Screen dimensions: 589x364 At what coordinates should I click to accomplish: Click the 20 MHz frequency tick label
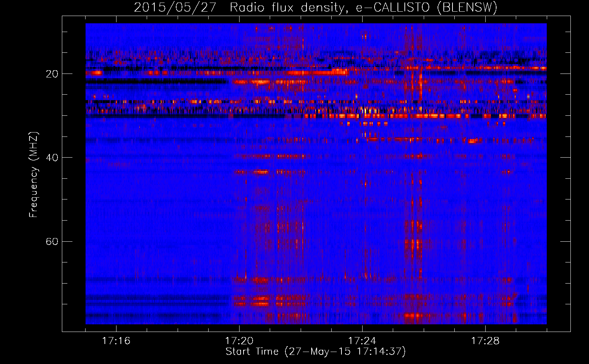tap(52, 74)
